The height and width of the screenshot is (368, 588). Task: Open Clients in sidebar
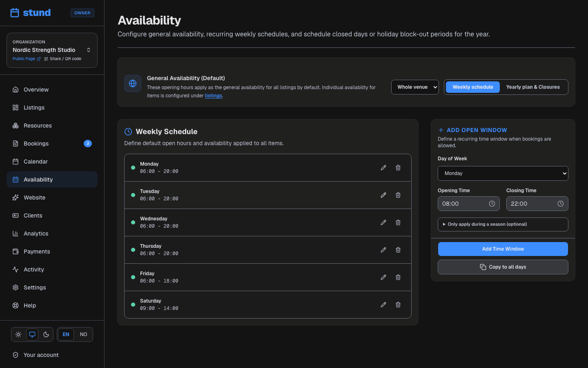point(52,215)
